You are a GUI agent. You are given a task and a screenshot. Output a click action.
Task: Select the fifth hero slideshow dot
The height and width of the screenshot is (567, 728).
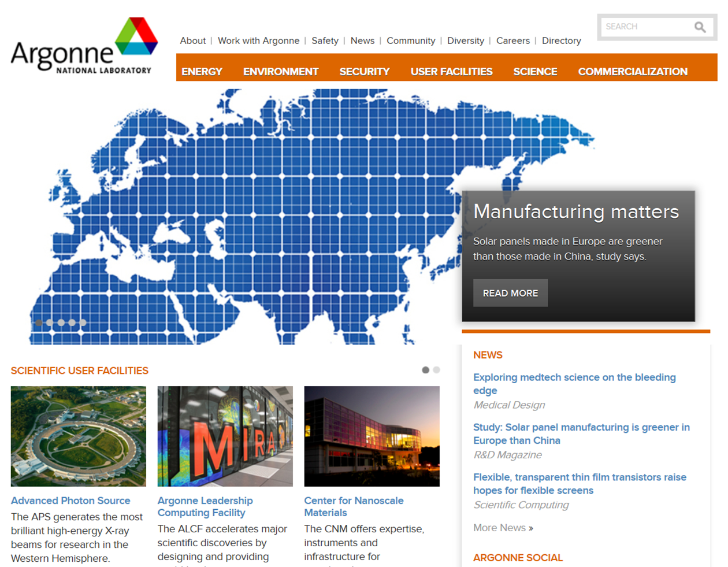(83, 323)
